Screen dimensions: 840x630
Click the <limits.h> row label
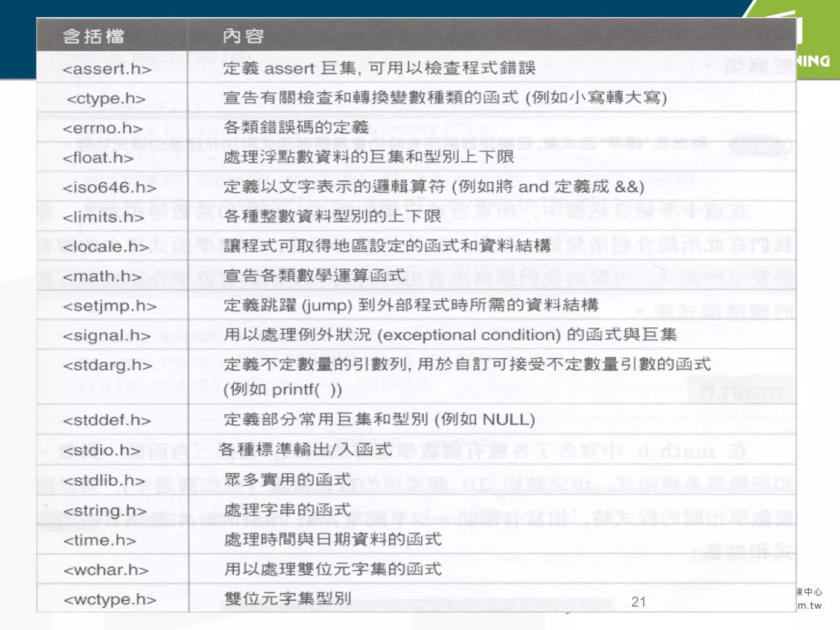point(103,217)
